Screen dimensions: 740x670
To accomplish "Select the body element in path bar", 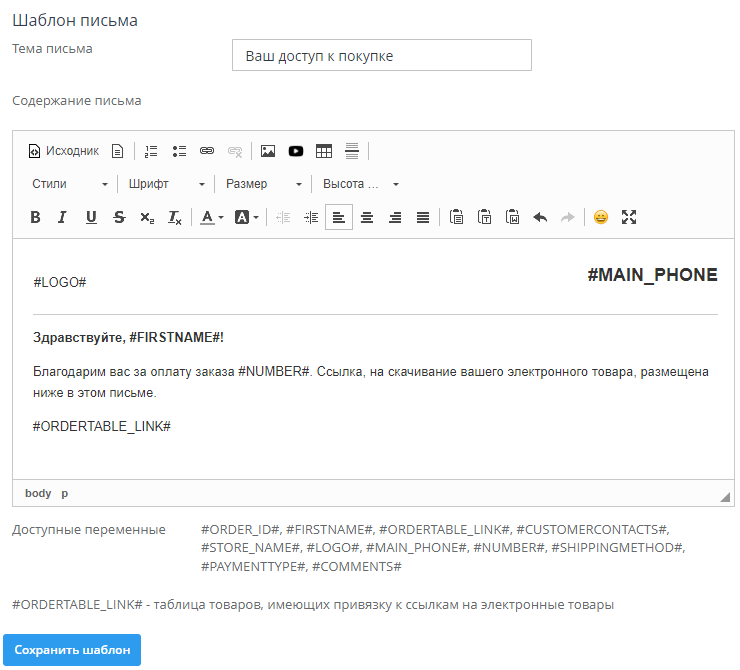I will pos(38,493).
